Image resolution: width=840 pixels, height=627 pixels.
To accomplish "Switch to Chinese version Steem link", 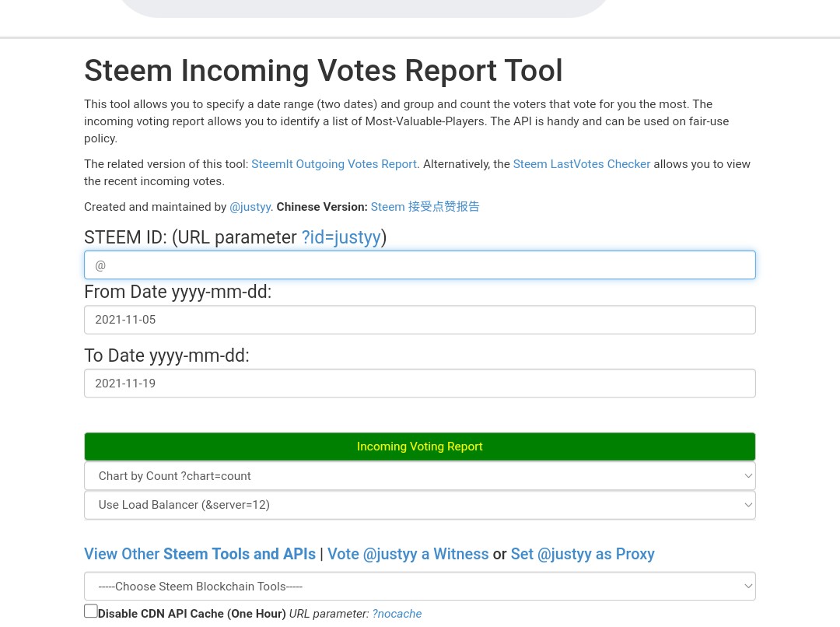I will coord(425,207).
